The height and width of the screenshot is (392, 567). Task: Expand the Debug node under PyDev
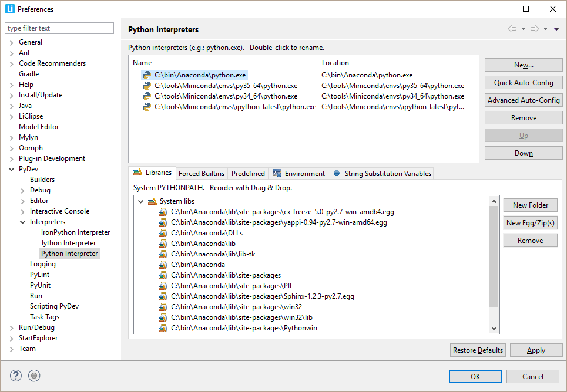click(23, 190)
